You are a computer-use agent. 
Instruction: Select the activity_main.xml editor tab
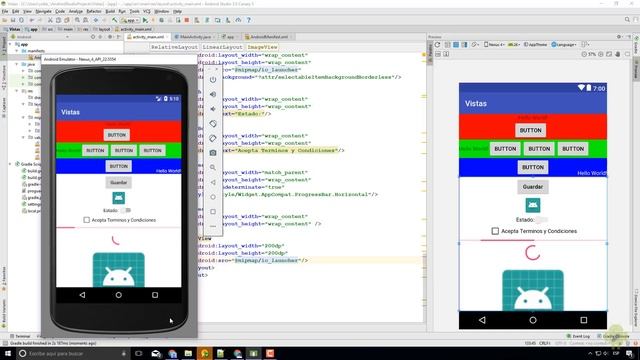click(x=147, y=37)
